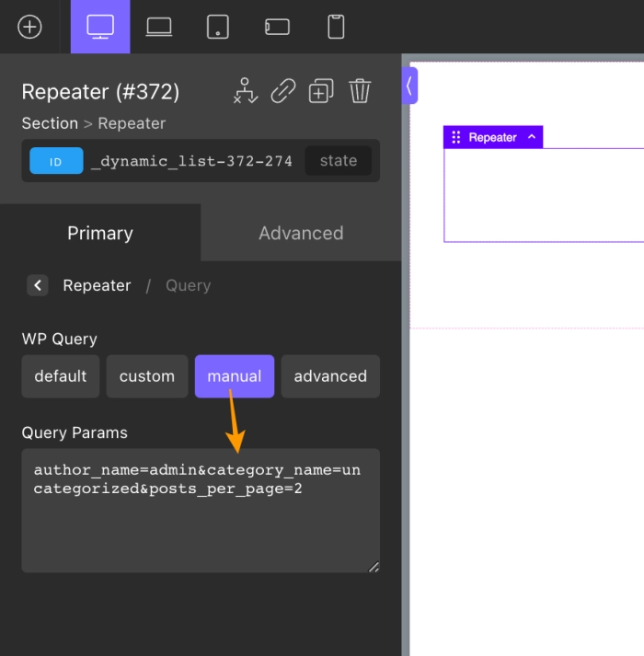Open the Advanced tab
Image resolution: width=644 pixels, height=656 pixels.
click(x=301, y=233)
